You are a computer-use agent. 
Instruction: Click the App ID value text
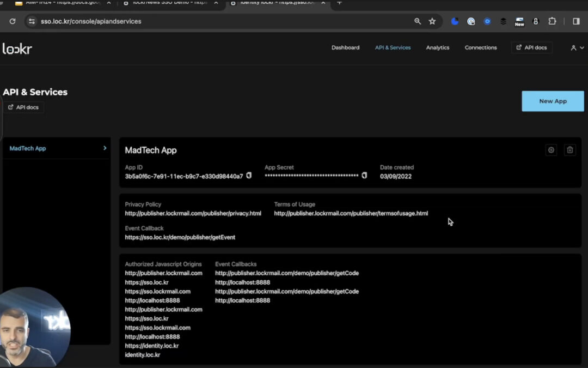(184, 177)
